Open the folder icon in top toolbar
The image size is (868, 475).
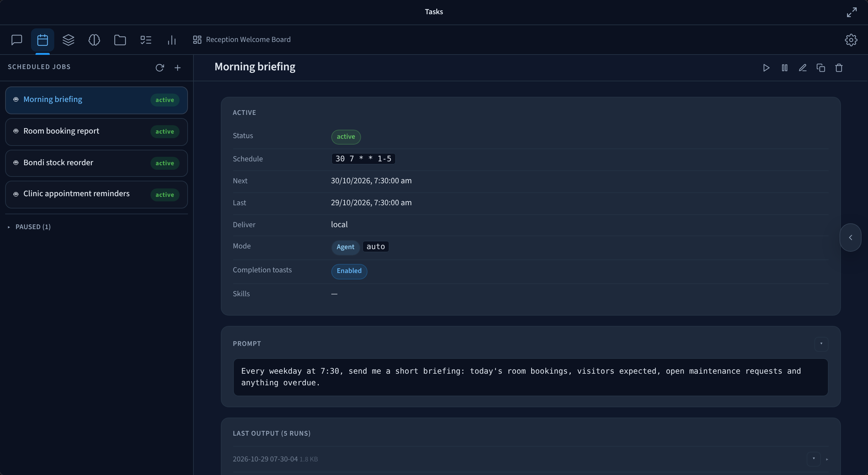click(120, 40)
